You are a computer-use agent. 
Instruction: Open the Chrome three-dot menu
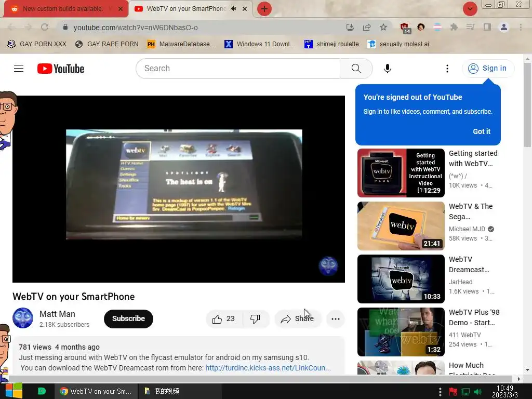[521, 27]
